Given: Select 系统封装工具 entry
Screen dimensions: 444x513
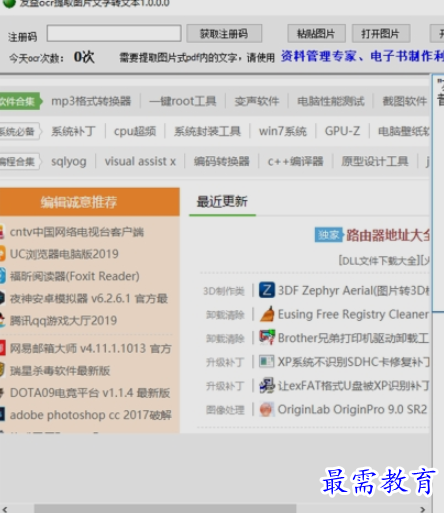Looking at the screenshot, I should tap(207, 131).
